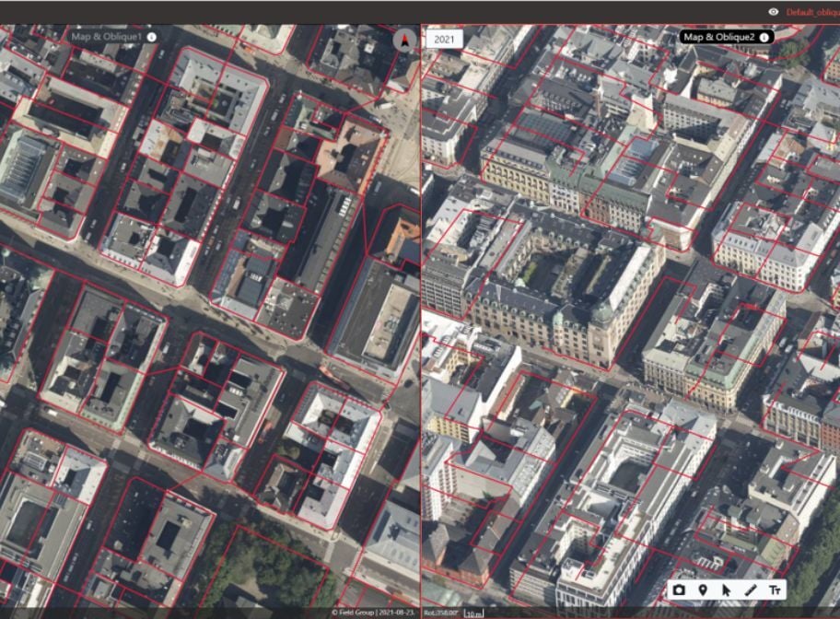Screen dimensions: 840x619
Task: Select the measure drawing tool
Action: pyautogui.click(x=751, y=590)
